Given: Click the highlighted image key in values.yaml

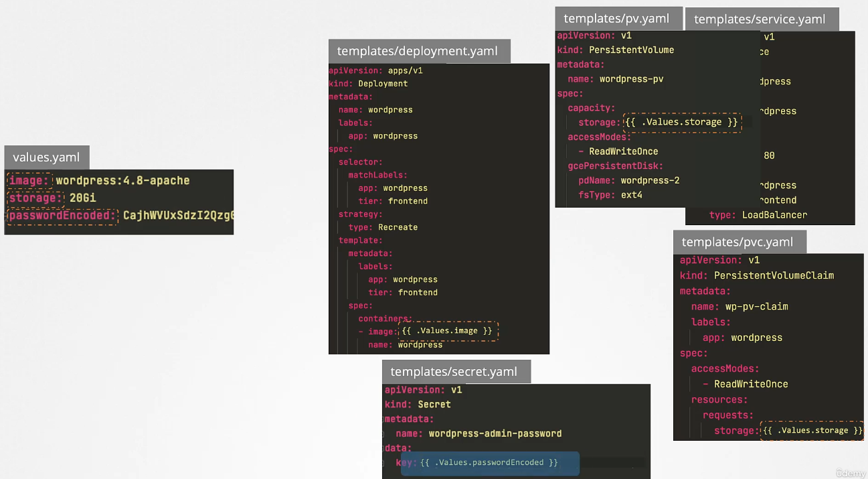Looking at the screenshot, I should [x=29, y=181].
